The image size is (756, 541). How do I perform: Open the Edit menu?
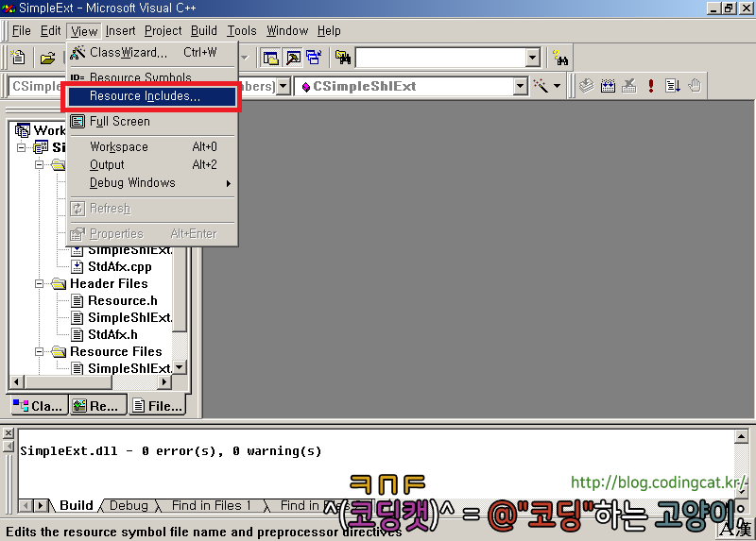tap(50, 31)
